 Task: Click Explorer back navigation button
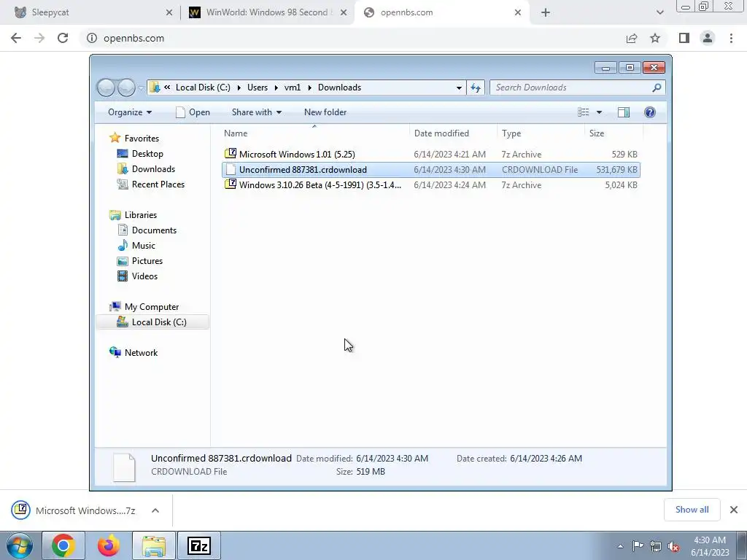click(x=106, y=87)
